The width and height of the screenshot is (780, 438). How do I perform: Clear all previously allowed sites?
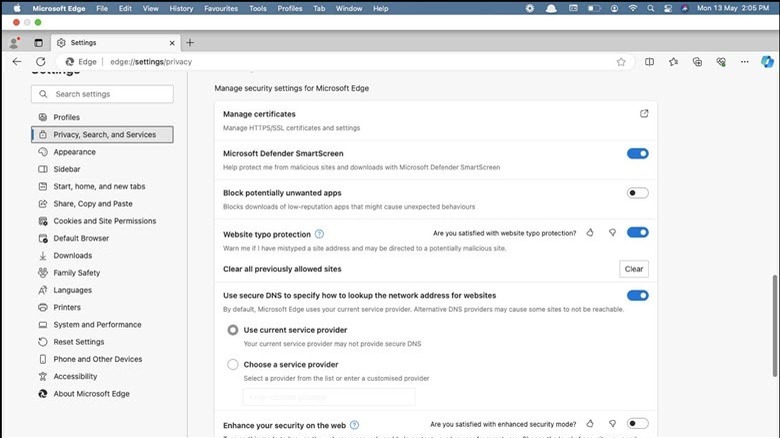(x=633, y=269)
